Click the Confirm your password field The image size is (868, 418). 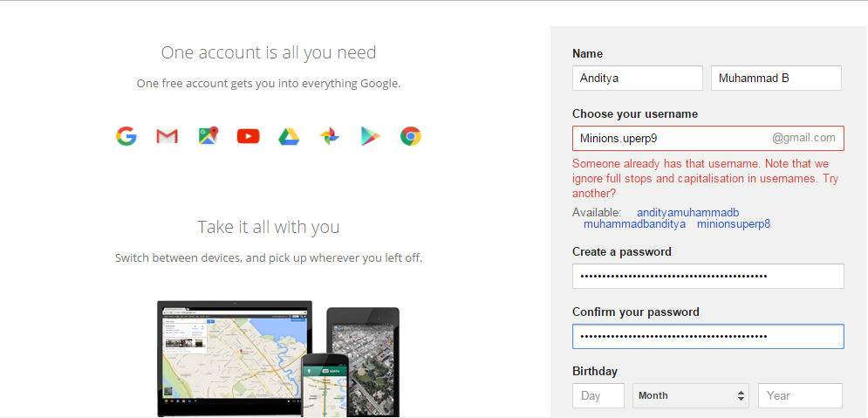coord(708,336)
